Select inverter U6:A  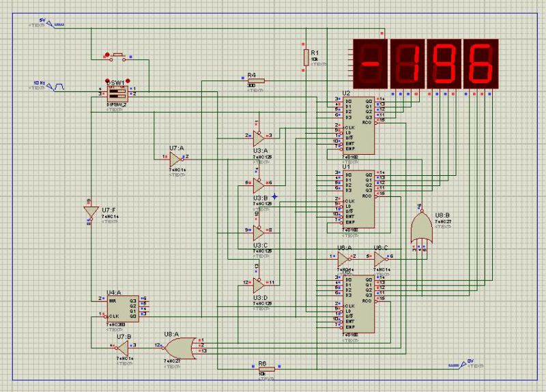[344, 259]
